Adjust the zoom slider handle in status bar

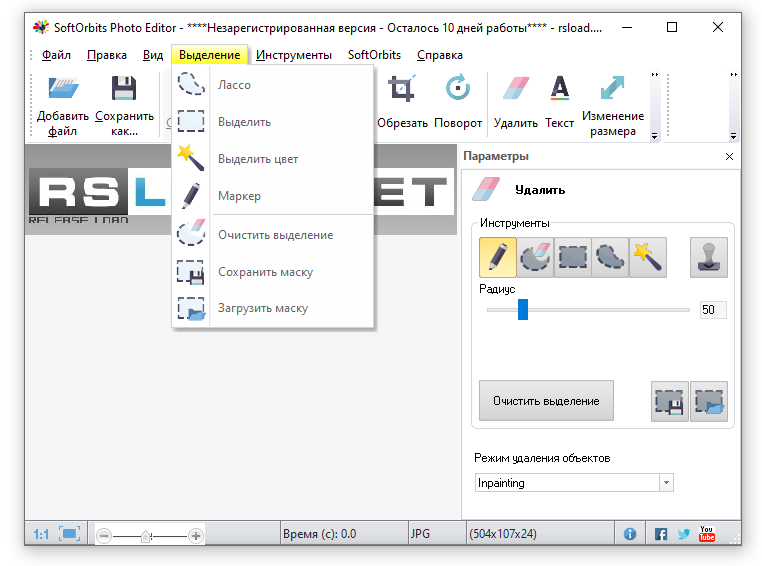(x=145, y=536)
